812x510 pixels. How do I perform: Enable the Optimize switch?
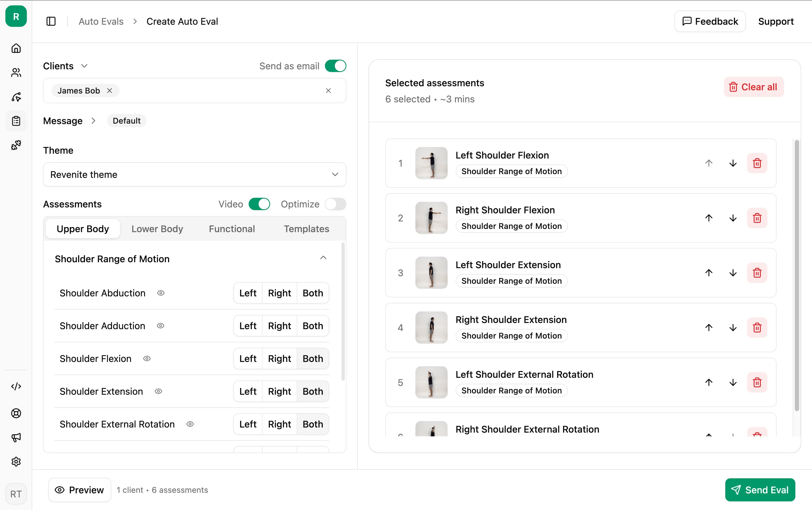tap(335, 204)
